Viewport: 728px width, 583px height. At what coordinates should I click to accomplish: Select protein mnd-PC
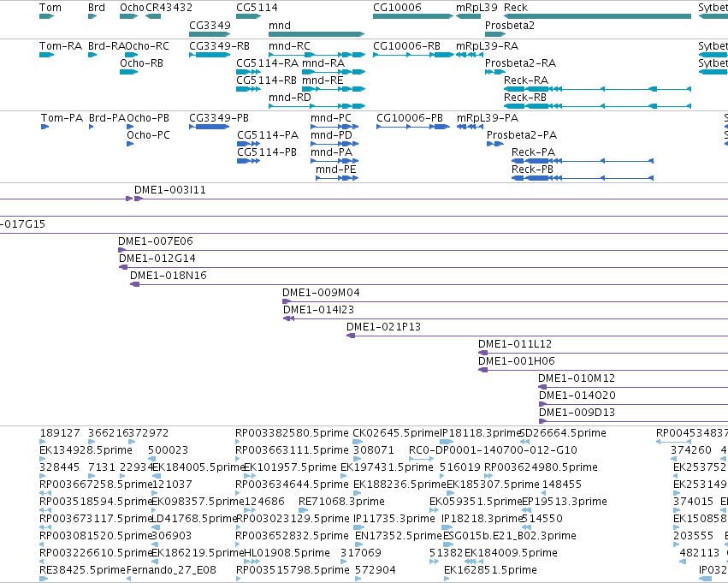point(334,127)
